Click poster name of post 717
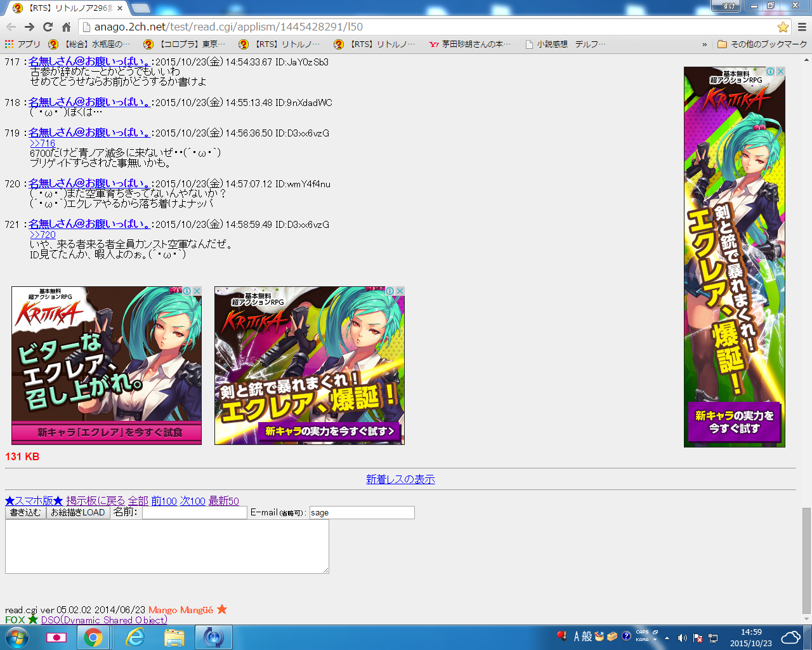 coord(89,62)
